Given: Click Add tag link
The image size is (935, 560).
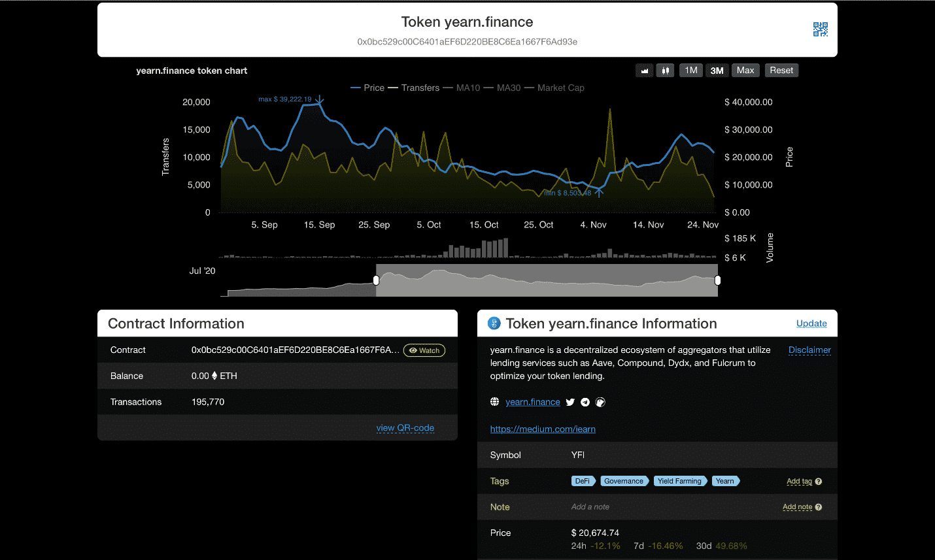Looking at the screenshot, I should [x=799, y=482].
